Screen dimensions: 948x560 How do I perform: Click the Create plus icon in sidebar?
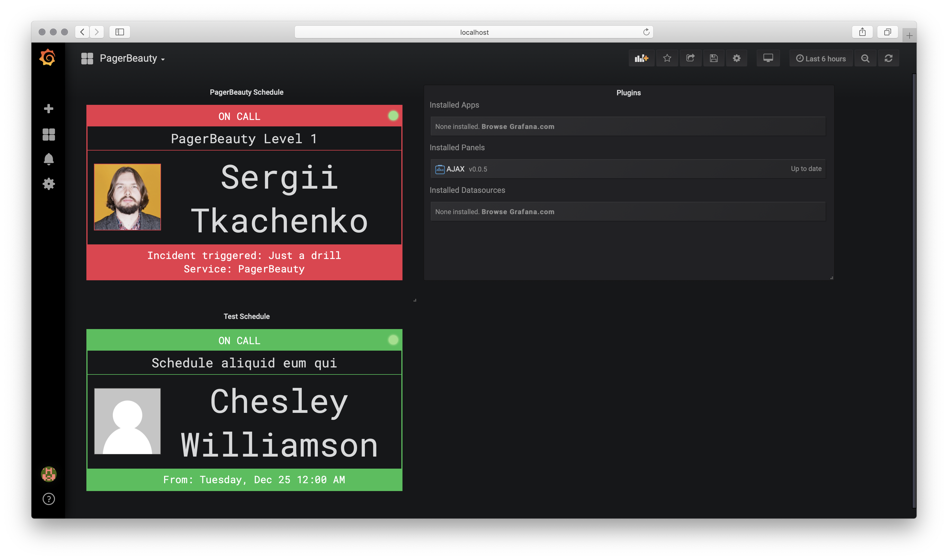coord(48,109)
